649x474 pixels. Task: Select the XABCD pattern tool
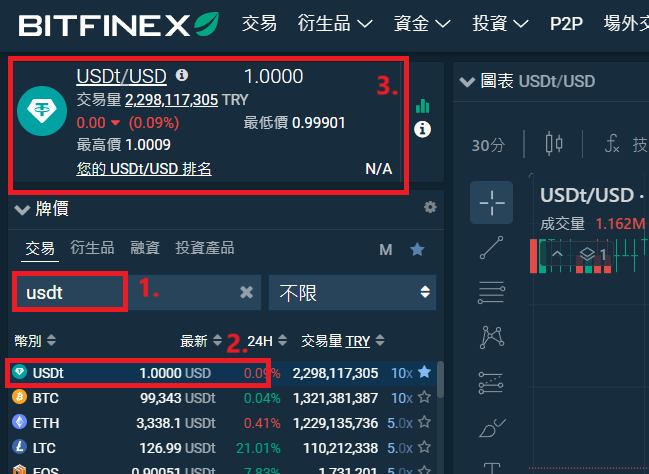coord(491,337)
